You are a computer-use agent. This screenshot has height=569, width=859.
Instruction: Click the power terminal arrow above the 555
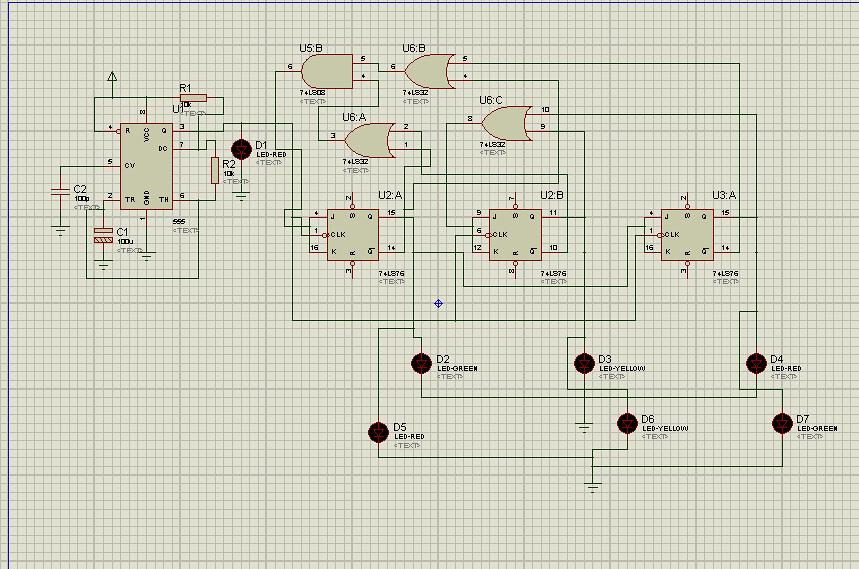[112, 77]
